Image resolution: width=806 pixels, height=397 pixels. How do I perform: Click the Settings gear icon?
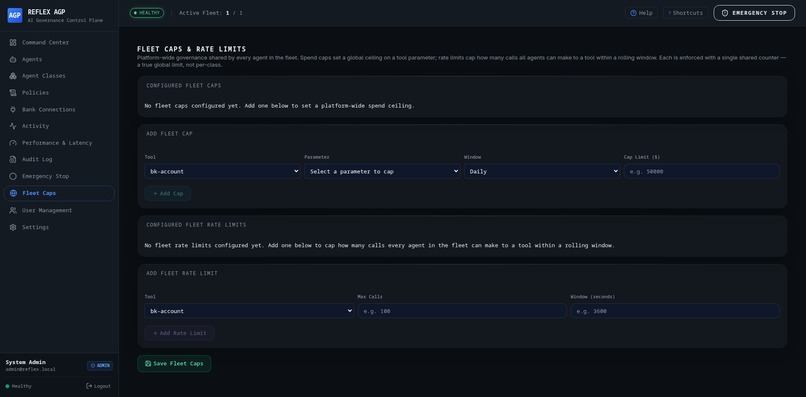[x=13, y=227]
